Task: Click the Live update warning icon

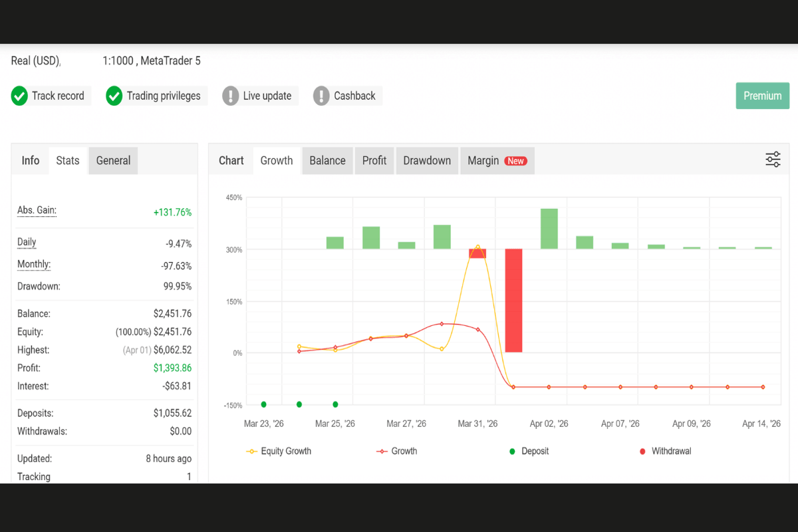Action: 231,96
